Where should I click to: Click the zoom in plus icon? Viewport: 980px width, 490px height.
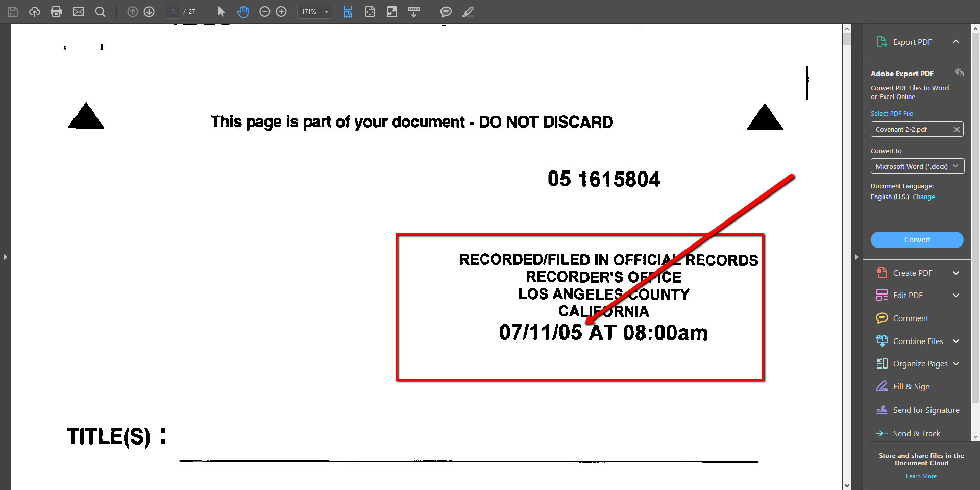[x=281, y=12]
